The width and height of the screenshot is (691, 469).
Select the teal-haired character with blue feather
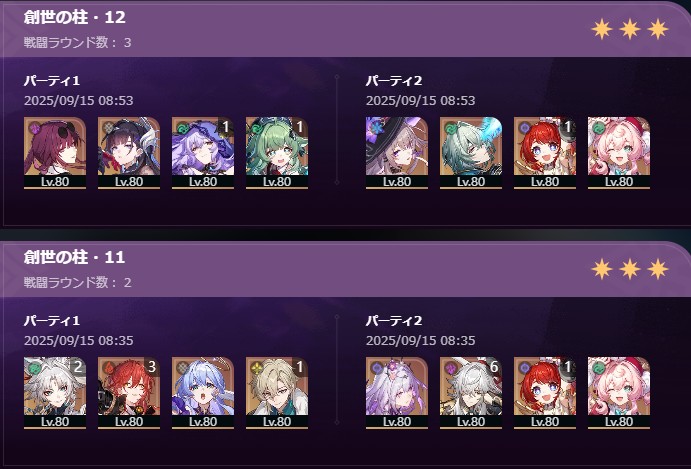point(471,153)
